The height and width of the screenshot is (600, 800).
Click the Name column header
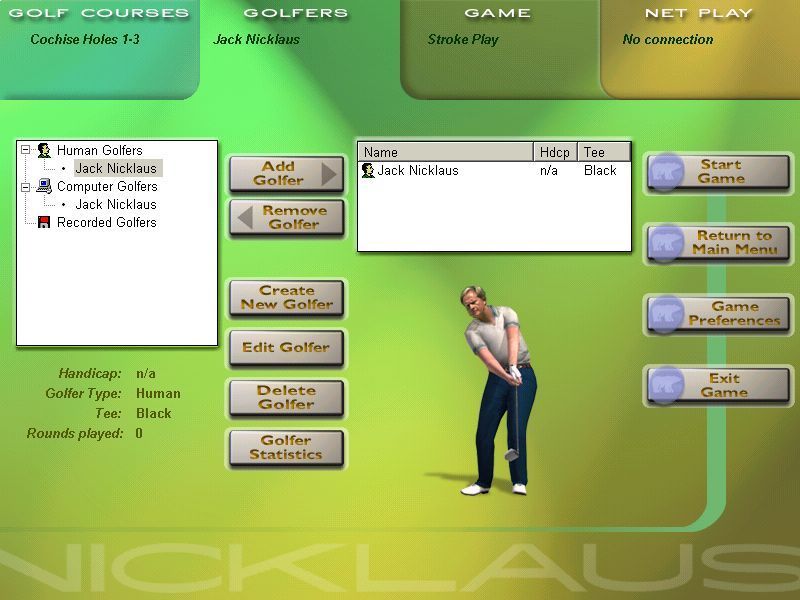(445, 152)
